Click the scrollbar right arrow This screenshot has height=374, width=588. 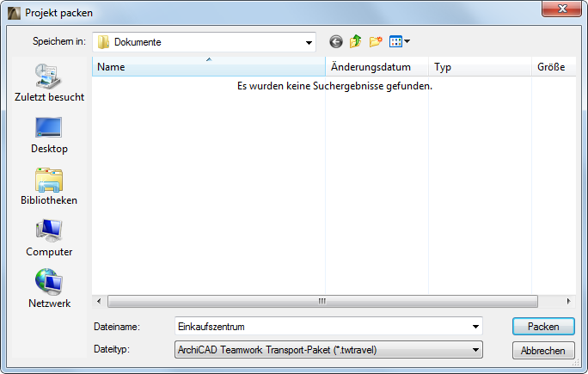[568, 301]
